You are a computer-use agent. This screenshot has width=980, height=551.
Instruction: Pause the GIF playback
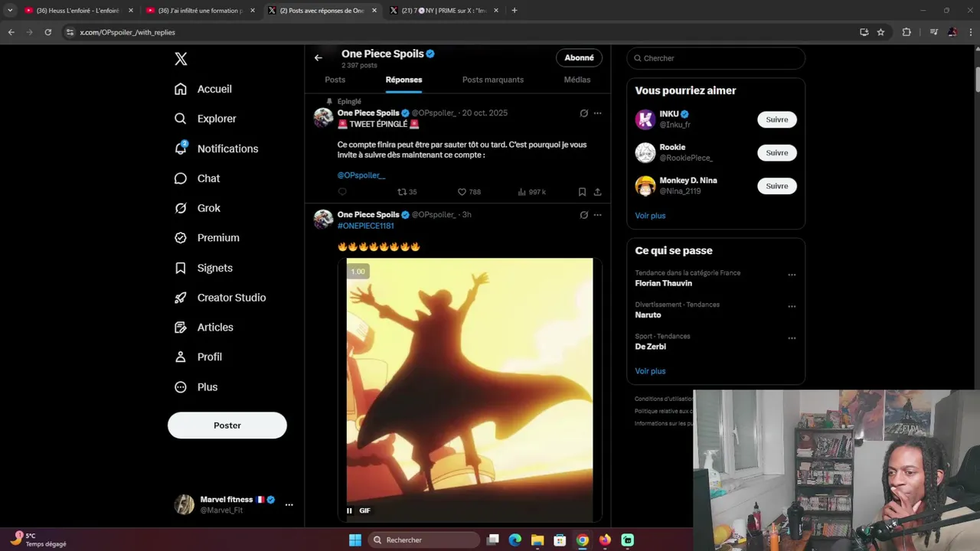click(x=349, y=510)
